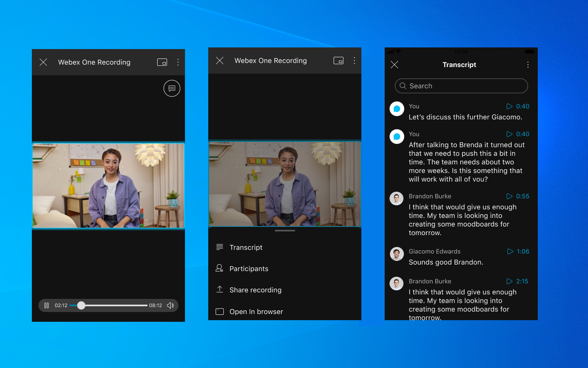Click the avatar beside "After talking to Brenda" message
588x368 pixels.
click(396, 137)
